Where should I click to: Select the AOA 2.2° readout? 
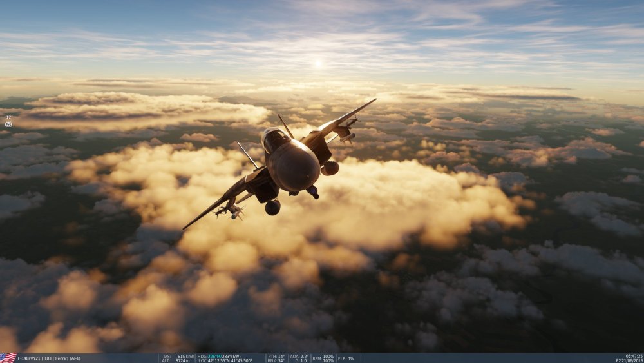[x=300, y=356]
